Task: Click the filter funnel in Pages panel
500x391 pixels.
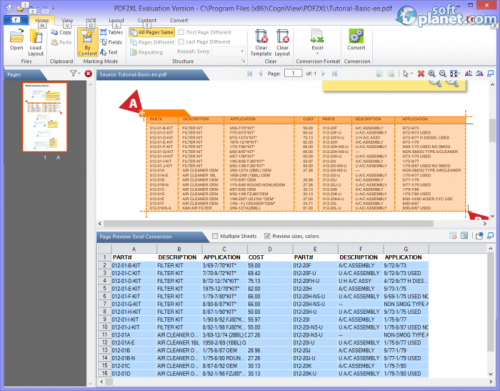Action: [73, 73]
